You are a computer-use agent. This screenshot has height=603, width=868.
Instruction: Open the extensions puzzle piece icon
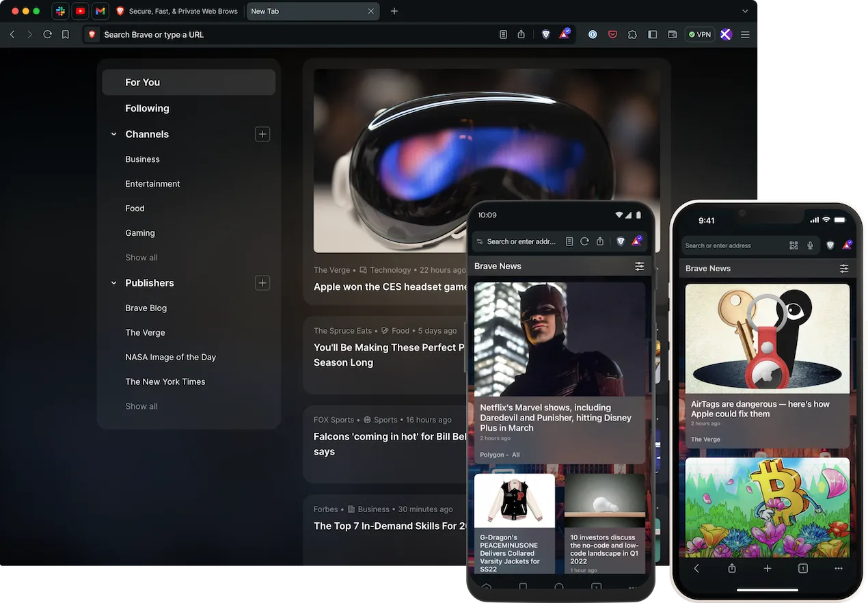[632, 34]
